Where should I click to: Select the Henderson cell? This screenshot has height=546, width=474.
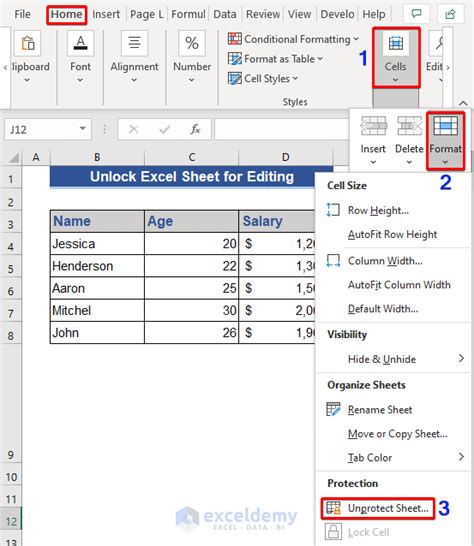pos(97,266)
